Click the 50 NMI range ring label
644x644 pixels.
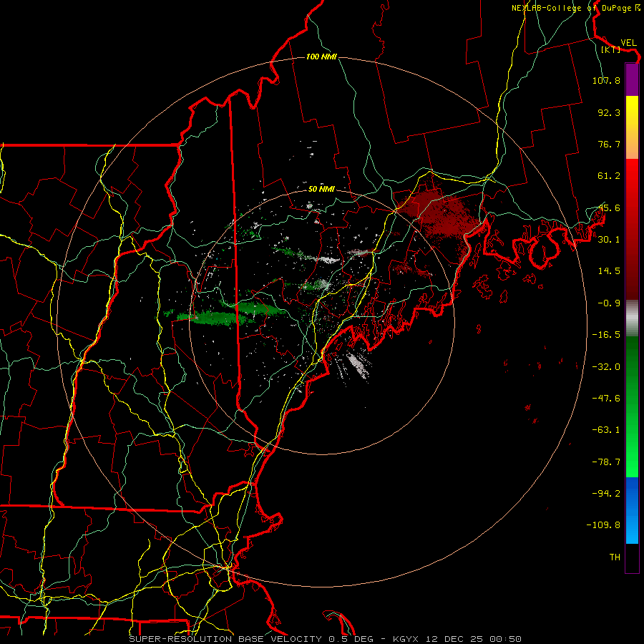tap(321, 189)
